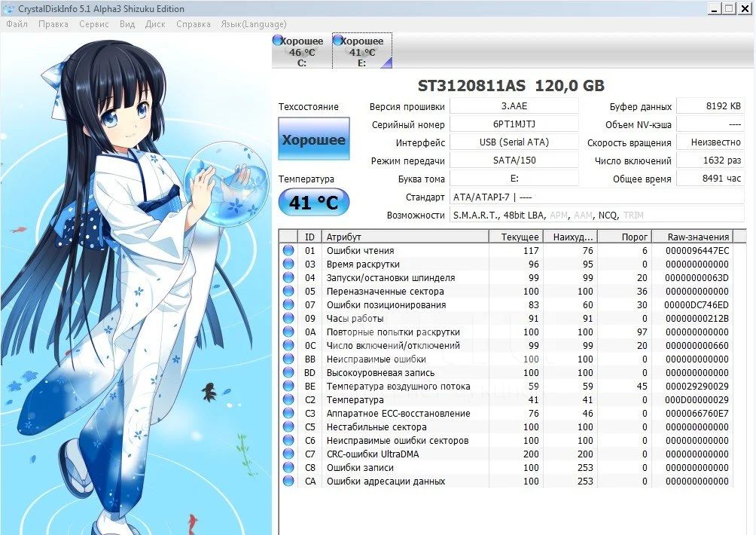Click the status icon for CRC-ошибки UltraDMA
This screenshot has height=535, width=756.
point(288,454)
